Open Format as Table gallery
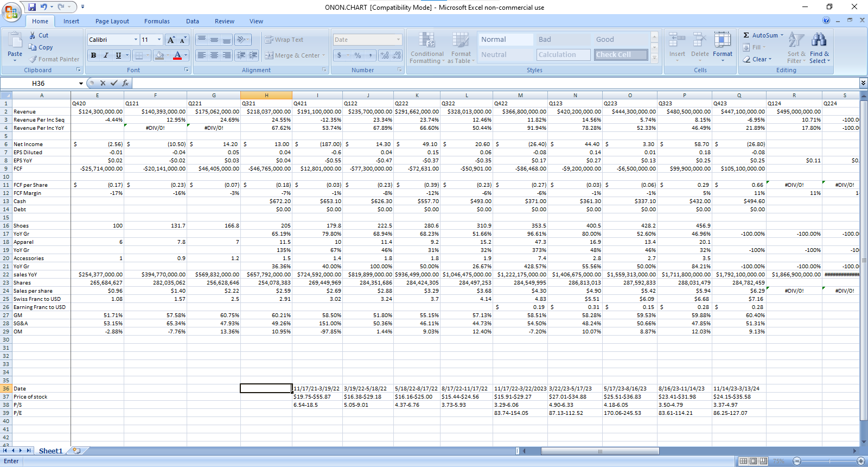This screenshot has width=868, height=467. tap(461, 48)
